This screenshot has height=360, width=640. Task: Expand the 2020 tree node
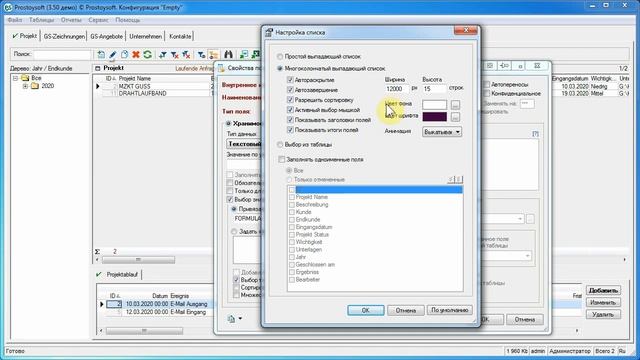25,86
